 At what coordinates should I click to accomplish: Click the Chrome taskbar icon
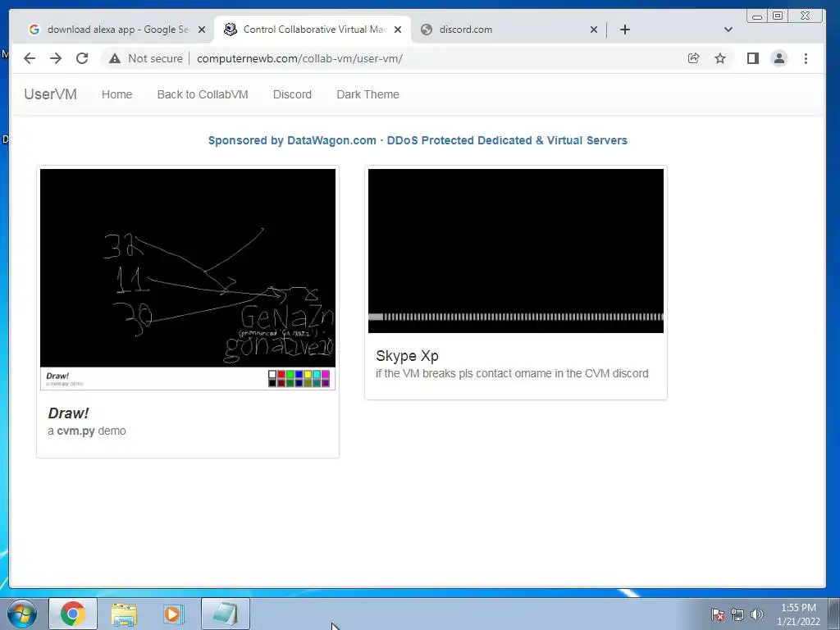pyautogui.click(x=73, y=614)
